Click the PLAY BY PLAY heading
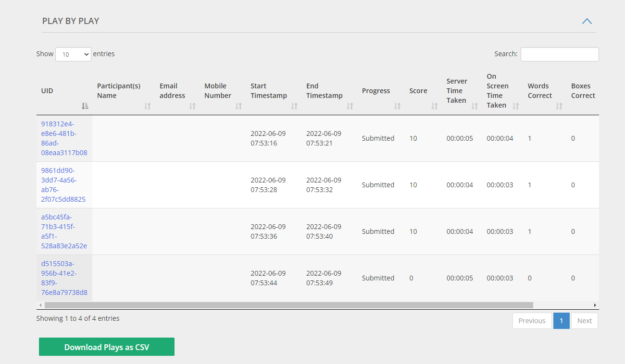This screenshot has height=364, width=625. click(71, 21)
